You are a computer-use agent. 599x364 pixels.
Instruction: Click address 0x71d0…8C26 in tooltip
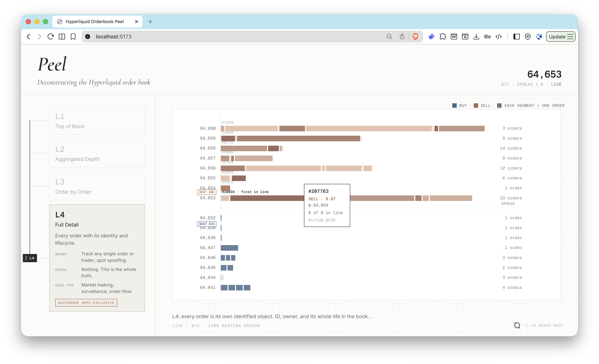[322, 220]
